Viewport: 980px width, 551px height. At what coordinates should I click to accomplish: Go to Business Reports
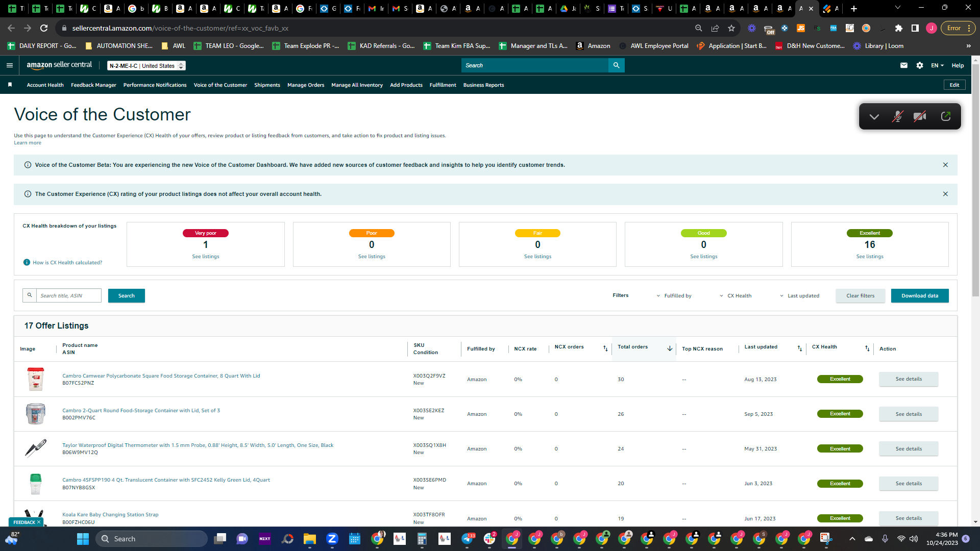483,85
